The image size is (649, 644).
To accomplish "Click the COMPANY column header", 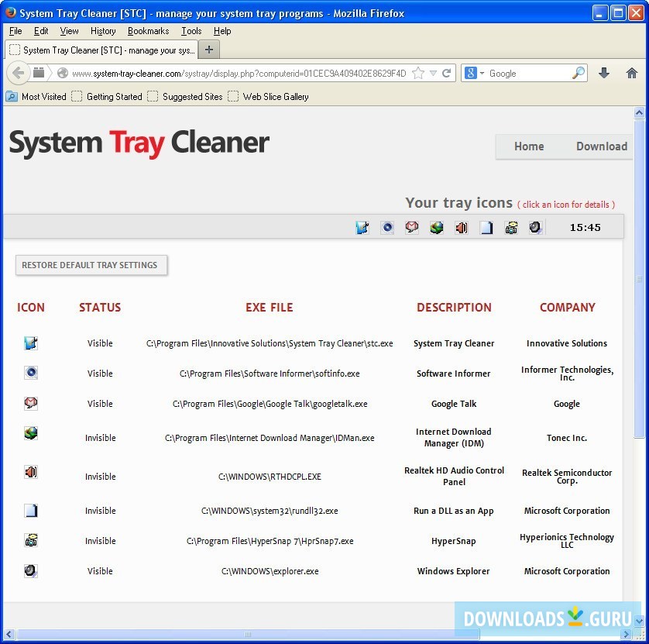I will [x=568, y=308].
